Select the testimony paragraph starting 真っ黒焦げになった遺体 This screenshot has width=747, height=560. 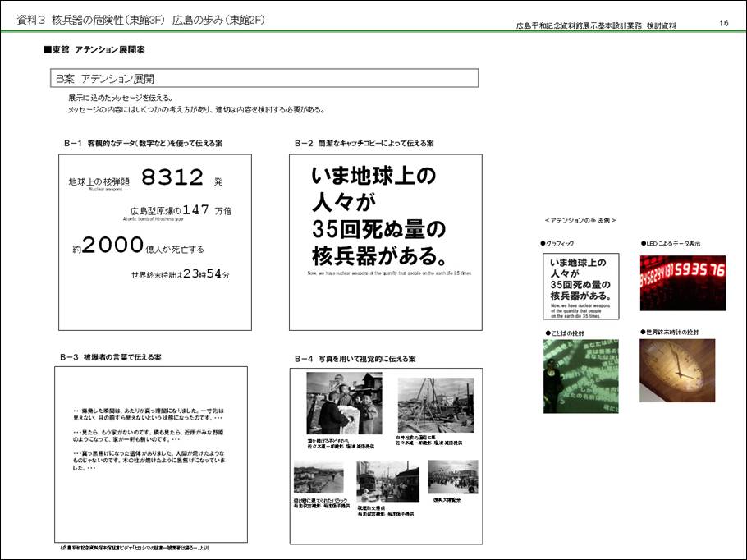click(149, 461)
